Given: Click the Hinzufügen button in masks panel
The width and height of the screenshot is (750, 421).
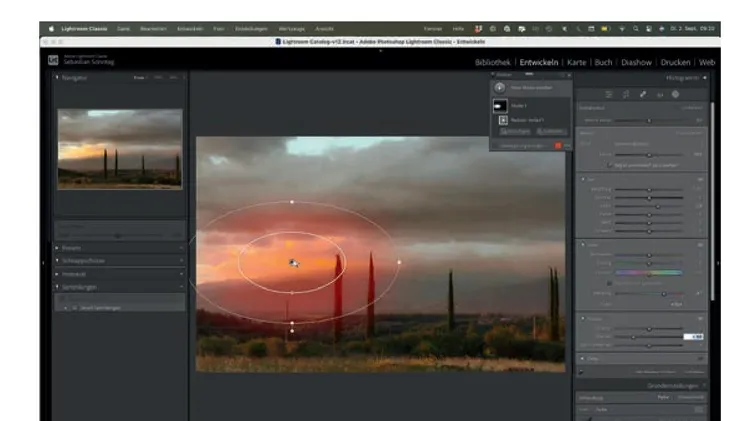Looking at the screenshot, I should [x=514, y=131].
